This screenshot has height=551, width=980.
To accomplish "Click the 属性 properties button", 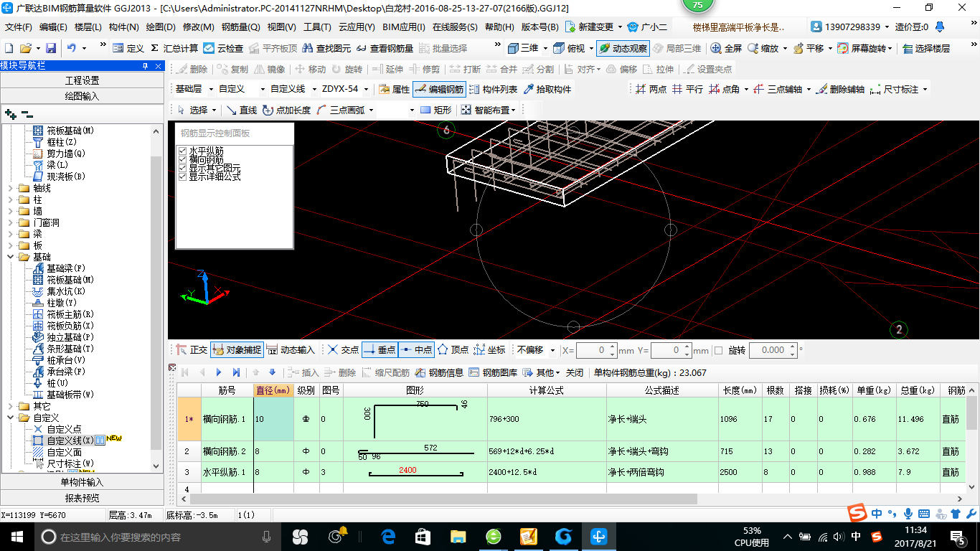I will point(394,90).
